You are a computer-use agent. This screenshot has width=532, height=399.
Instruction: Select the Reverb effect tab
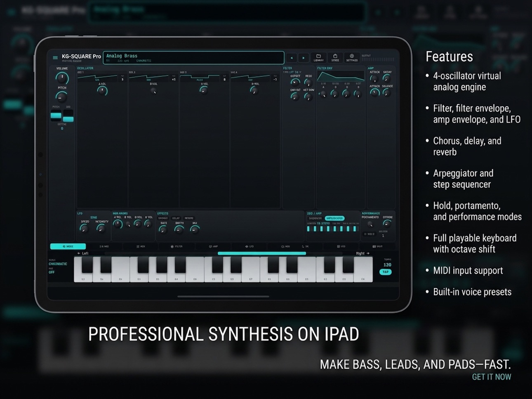click(189, 218)
